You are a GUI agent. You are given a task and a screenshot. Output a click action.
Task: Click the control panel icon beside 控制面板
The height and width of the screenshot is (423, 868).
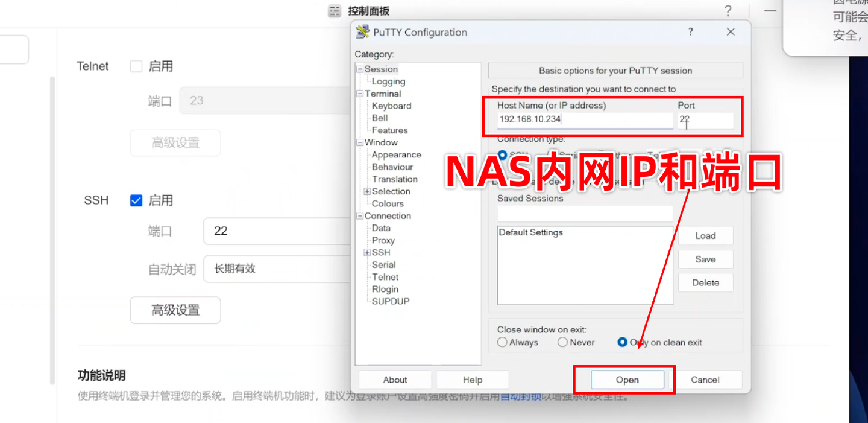[x=335, y=11]
